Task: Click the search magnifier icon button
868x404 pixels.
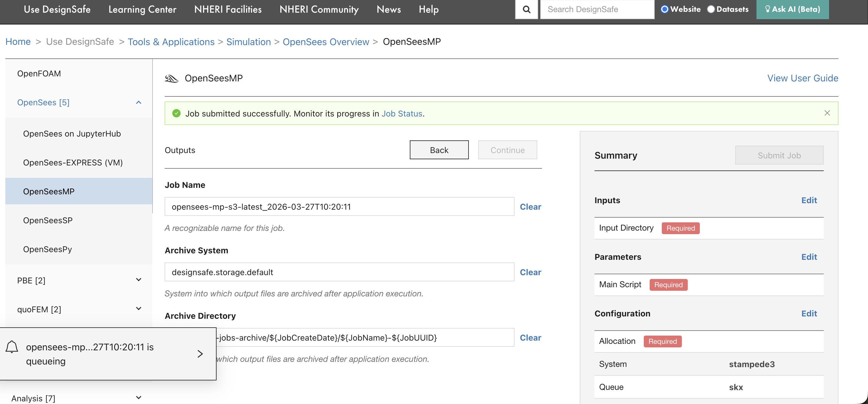Action: tap(526, 9)
